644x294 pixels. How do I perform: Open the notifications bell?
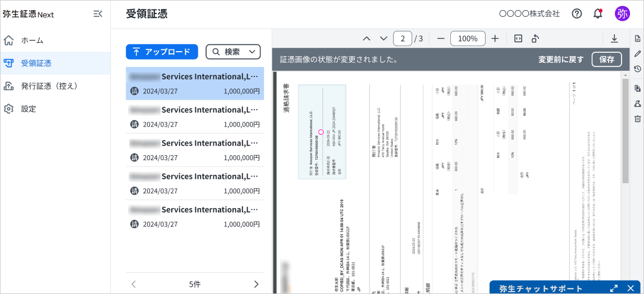597,13
